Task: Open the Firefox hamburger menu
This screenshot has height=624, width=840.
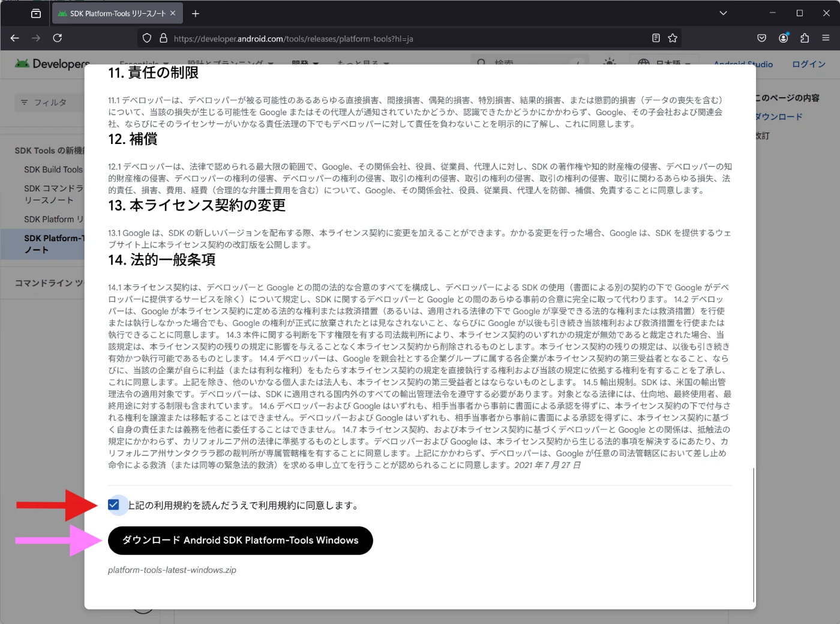Action: [x=826, y=38]
